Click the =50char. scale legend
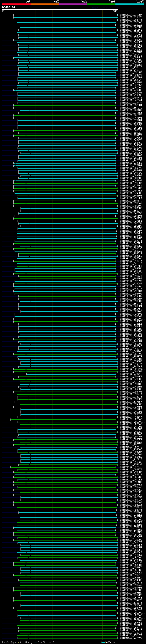Screen dimensions: 146x644 point(109,642)
